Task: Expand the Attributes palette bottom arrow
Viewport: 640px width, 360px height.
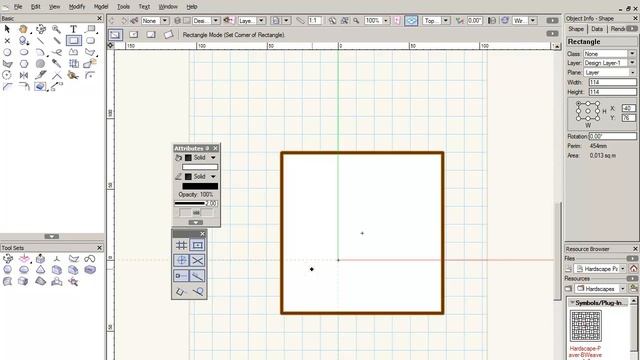Action: [196, 222]
